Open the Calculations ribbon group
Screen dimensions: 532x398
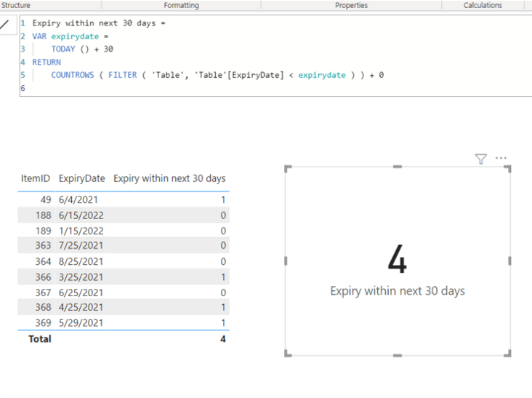[483, 5]
